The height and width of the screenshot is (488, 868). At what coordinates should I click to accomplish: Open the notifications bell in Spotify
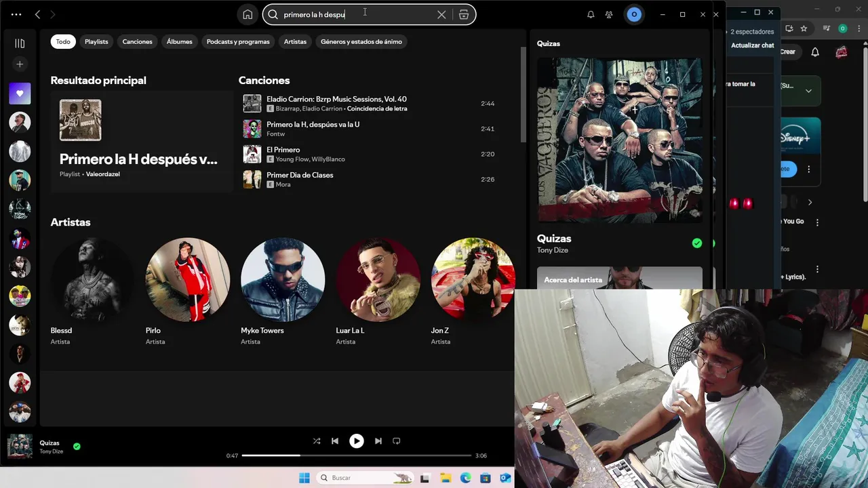591,14
